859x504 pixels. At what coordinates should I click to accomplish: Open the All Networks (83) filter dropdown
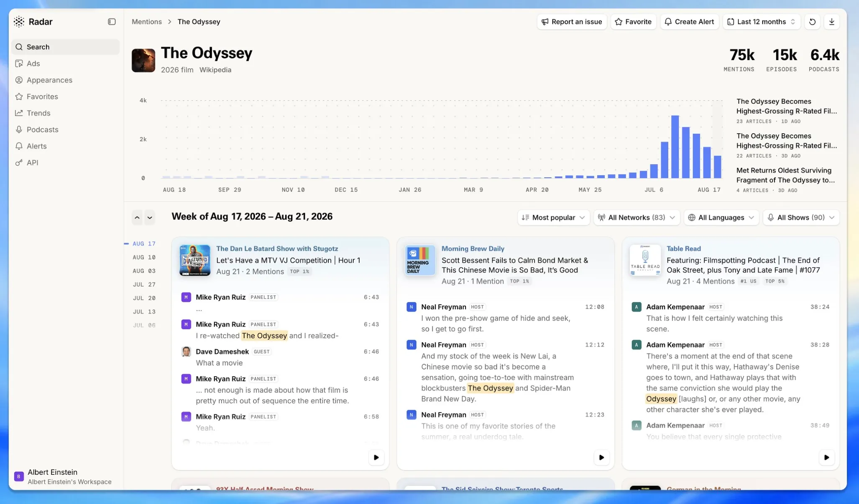click(x=637, y=217)
